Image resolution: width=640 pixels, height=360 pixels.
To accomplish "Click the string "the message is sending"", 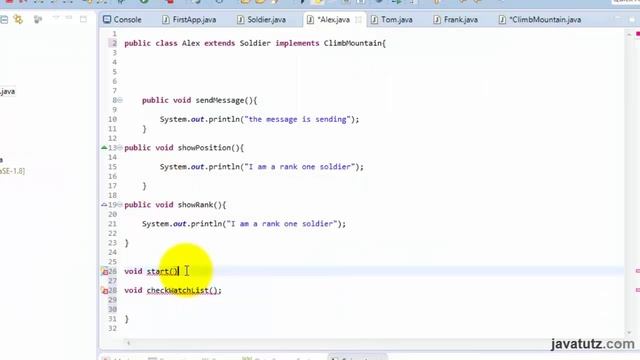I will 297,119.
